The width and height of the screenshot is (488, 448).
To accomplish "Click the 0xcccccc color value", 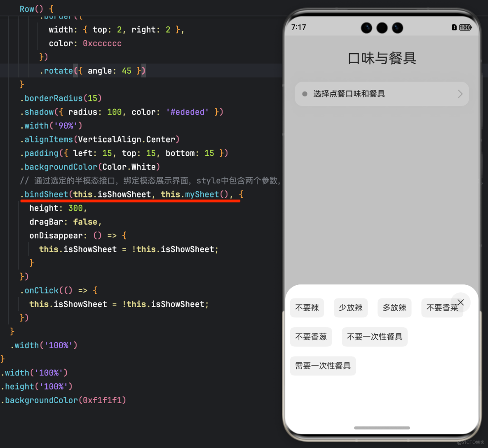I will [x=102, y=44].
